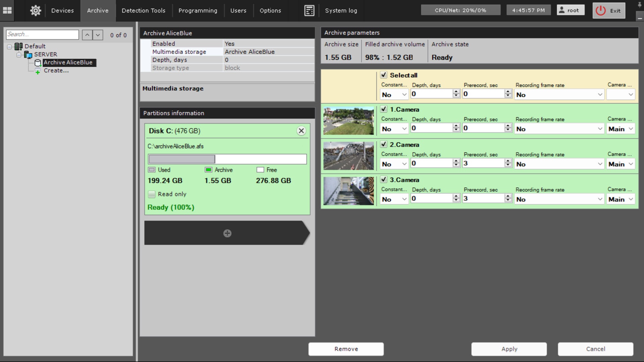Collapse the SERVER tree node
644x362 pixels.
pyautogui.click(x=19, y=55)
